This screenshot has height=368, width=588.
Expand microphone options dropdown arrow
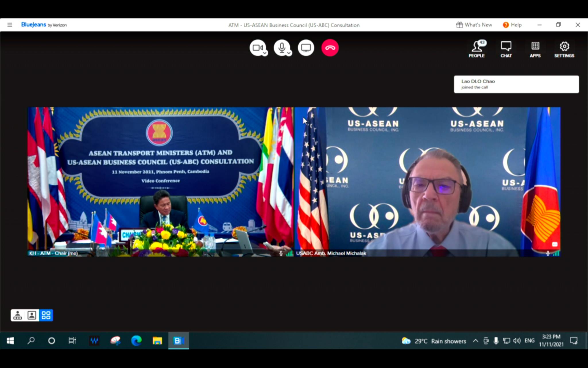point(289,53)
